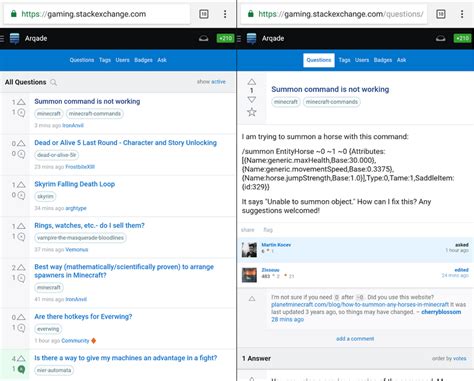Viewport: 474px width, 381px height.
Task: Open the Community user link
Action: point(75,341)
